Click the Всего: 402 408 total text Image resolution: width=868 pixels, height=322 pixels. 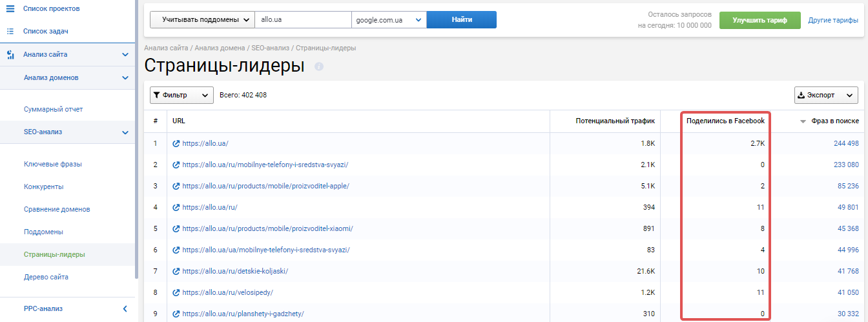pos(243,95)
